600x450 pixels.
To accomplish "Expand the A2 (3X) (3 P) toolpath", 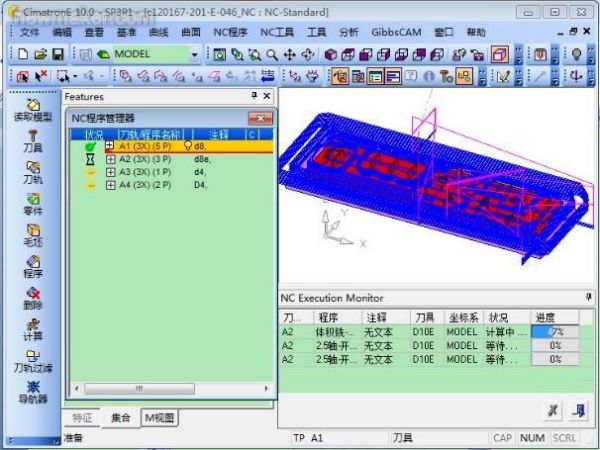I will click(111, 159).
